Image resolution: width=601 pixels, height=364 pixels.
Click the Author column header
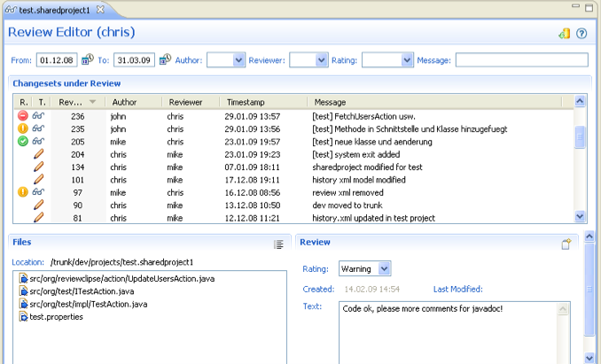(133, 102)
